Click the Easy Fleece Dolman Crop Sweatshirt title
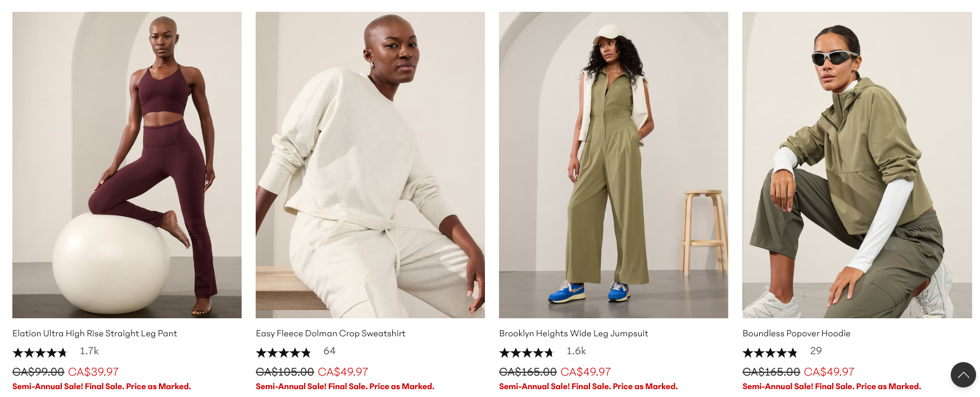980x397 pixels. pyautogui.click(x=330, y=333)
